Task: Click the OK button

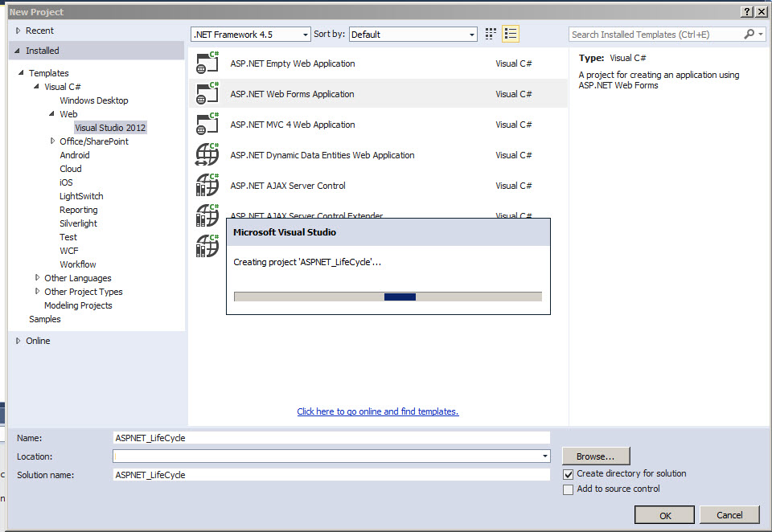Action: point(665,515)
